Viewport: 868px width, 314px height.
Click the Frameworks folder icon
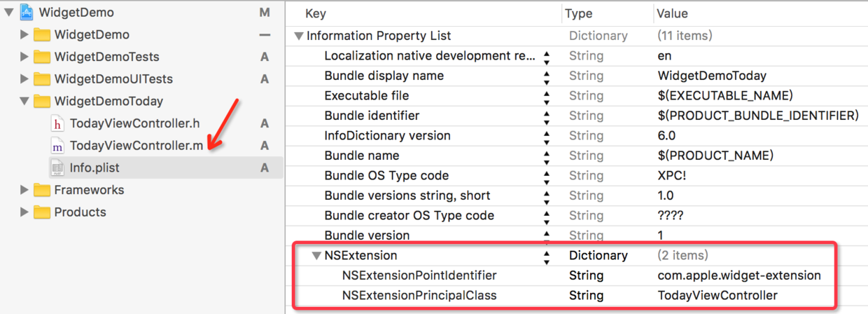click(42, 190)
